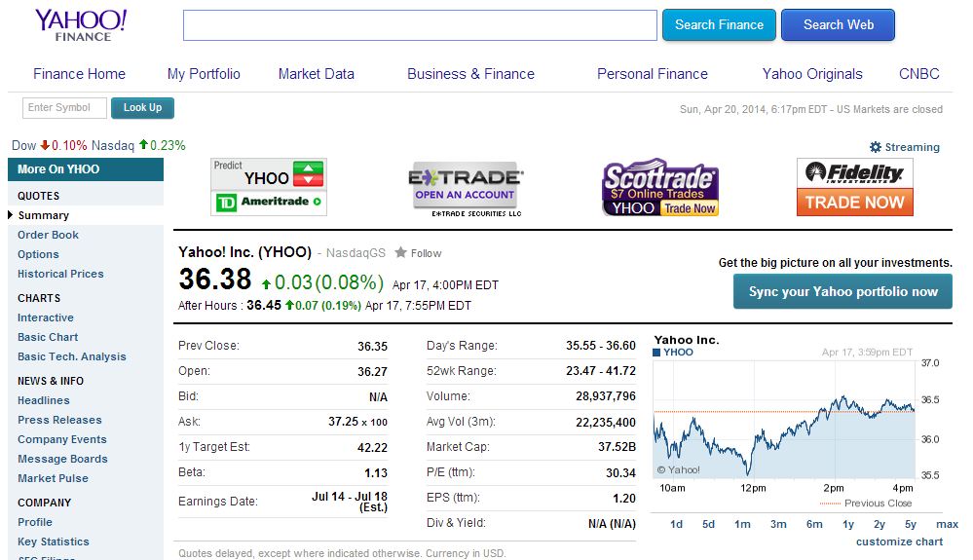Select the max chart range
Image resolution: width=973 pixels, height=560 pixels.
click(947, 524)
